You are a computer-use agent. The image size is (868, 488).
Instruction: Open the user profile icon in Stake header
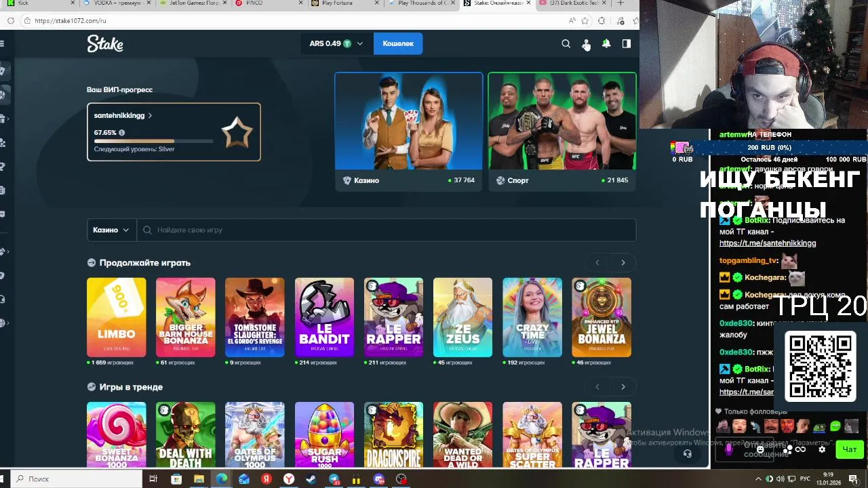[x=586, y=44]
